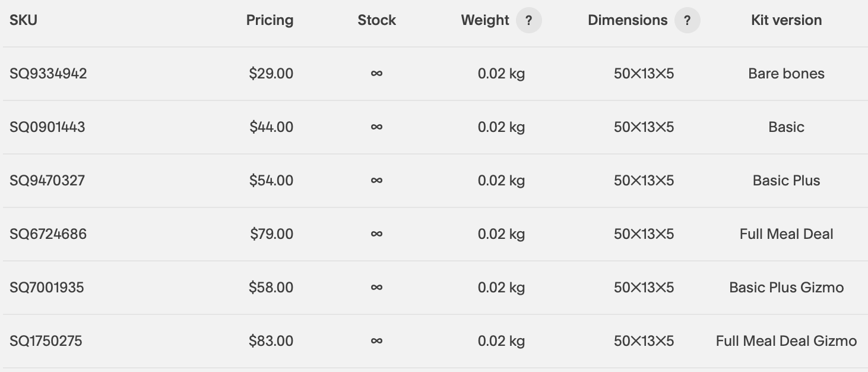Select the SKU column header
Viewport: 868px width, 372px height.
23,20
